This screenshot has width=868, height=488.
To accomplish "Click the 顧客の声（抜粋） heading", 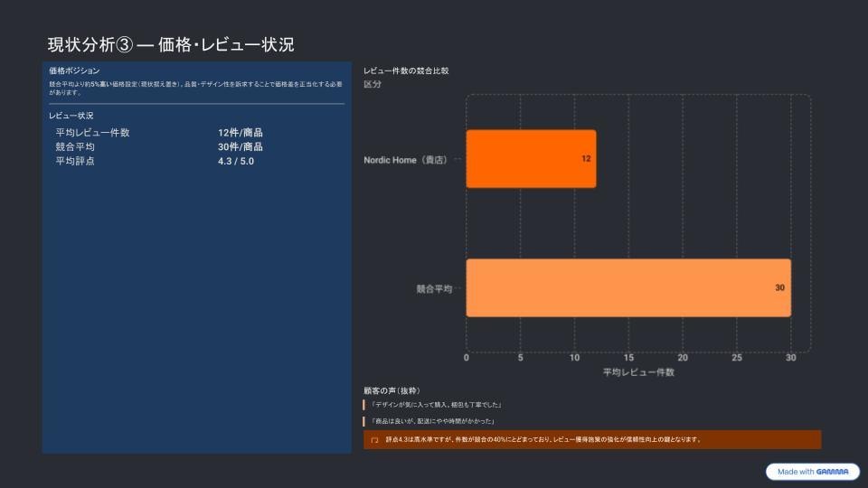I will [x=392, y=390].
